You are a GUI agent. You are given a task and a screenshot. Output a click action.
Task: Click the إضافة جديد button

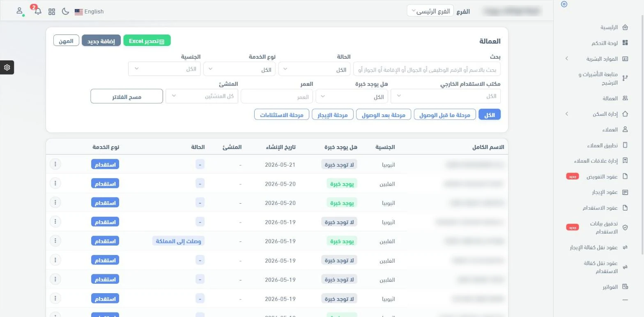click(x=101, y=41)
